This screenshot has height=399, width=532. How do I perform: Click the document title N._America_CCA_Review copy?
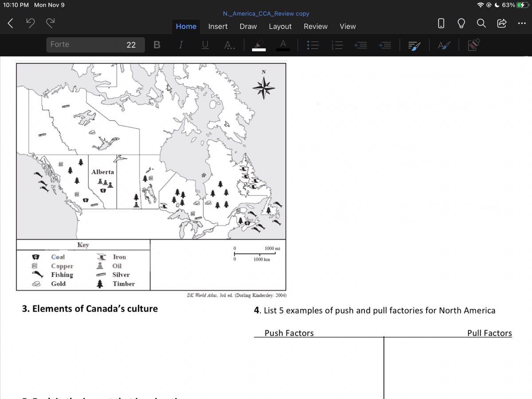click(x=266, y=14)
